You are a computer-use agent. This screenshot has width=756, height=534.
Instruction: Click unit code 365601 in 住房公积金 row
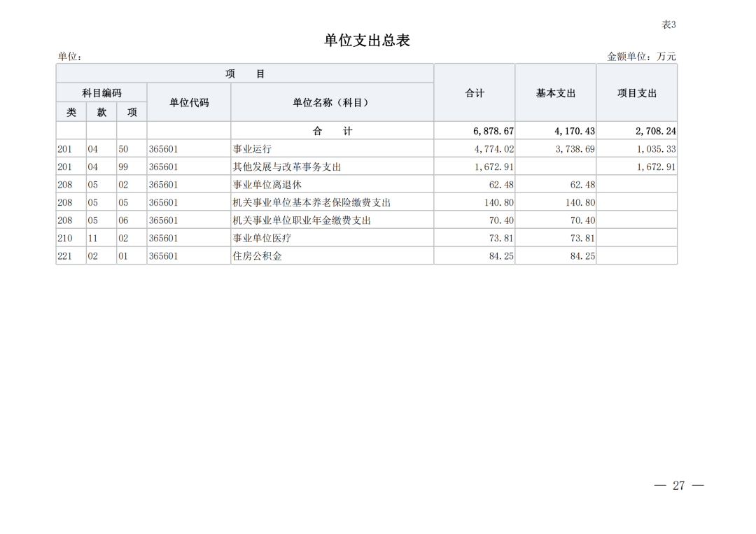pos(163,256)
